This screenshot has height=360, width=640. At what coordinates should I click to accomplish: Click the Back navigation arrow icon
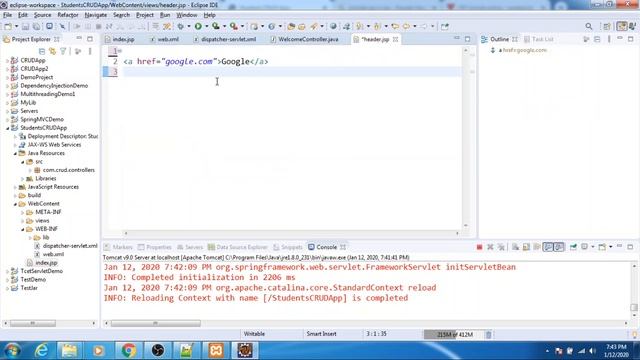tap(407, 27)
